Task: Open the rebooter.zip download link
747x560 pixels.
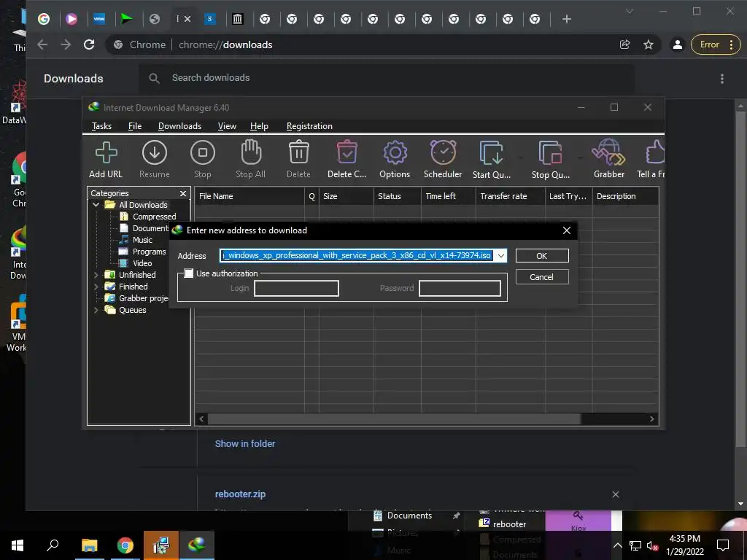Action: pos(240,494)
